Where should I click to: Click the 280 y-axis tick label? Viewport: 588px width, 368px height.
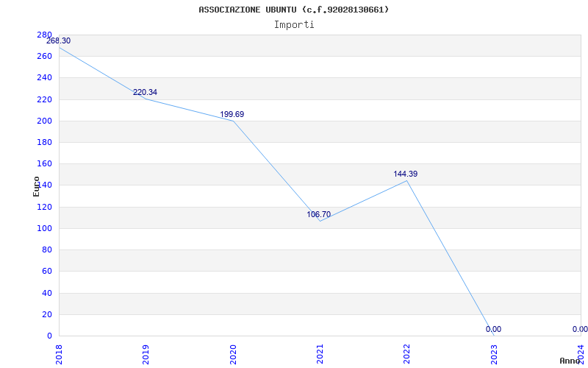point(45,35)
